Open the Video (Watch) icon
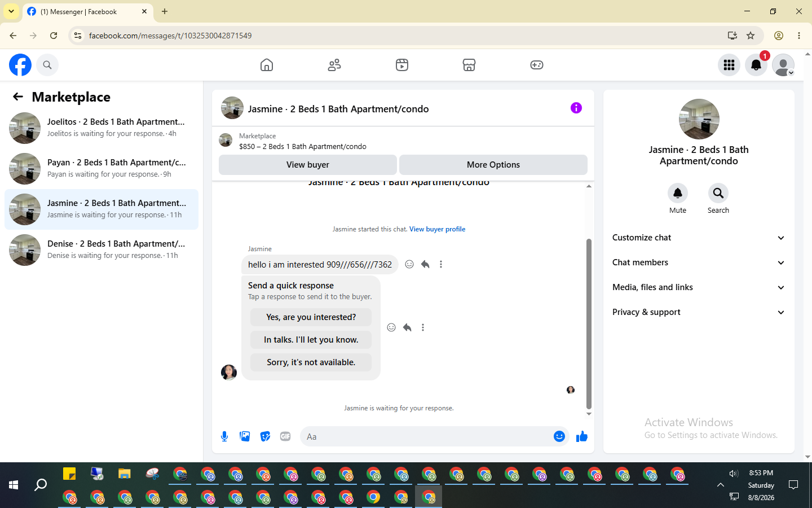Image resolution: width=812 pixels, height=508 pixels. click(402, 65)
